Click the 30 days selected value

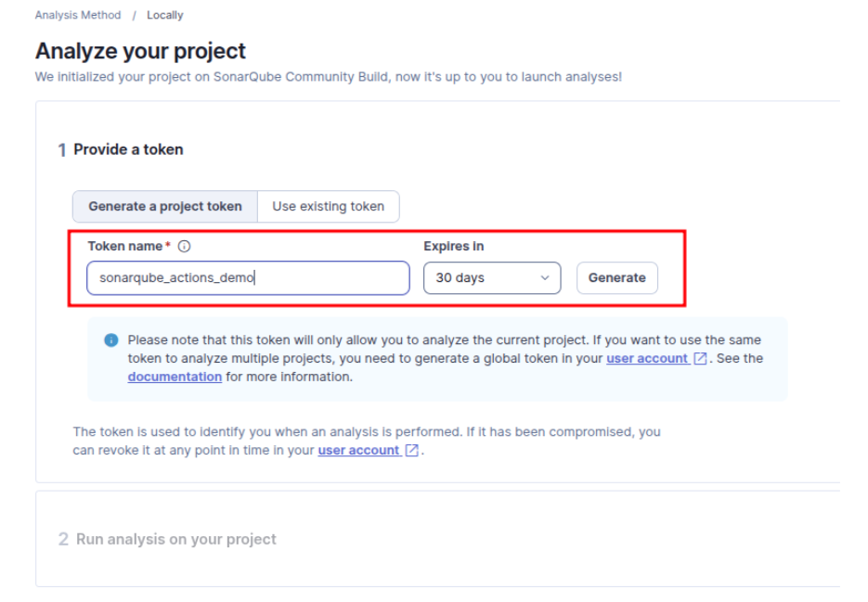point(459,277)
